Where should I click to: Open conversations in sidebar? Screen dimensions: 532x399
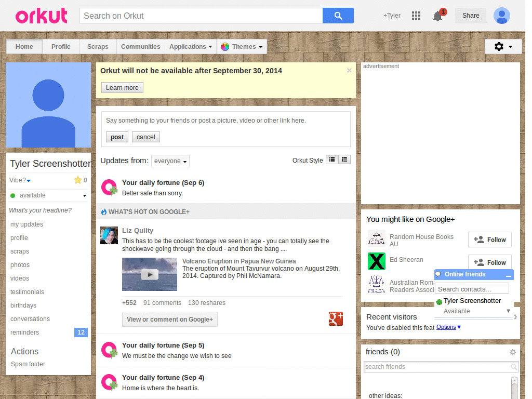pos(30,319)
